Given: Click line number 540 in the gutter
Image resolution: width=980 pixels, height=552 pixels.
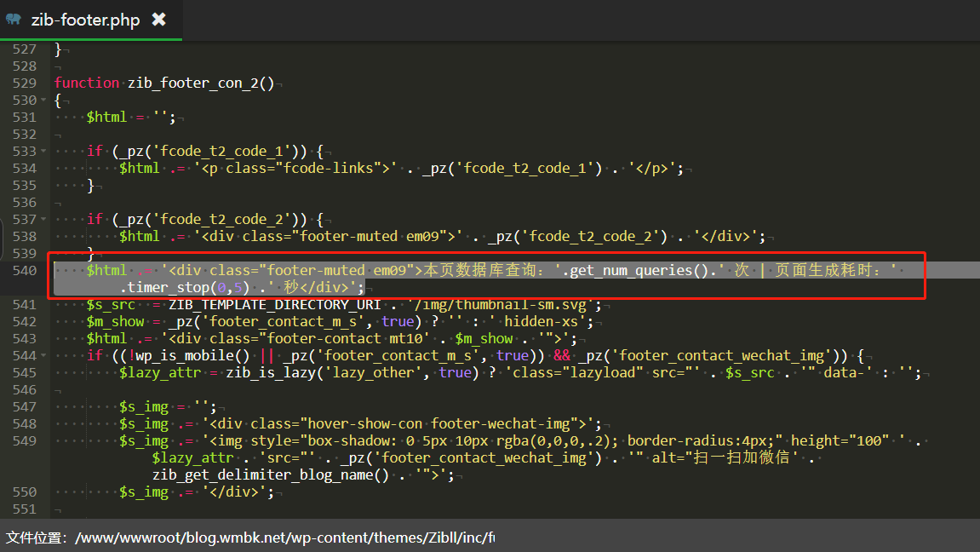Looking at the screenshot, I should coord(25,270).
